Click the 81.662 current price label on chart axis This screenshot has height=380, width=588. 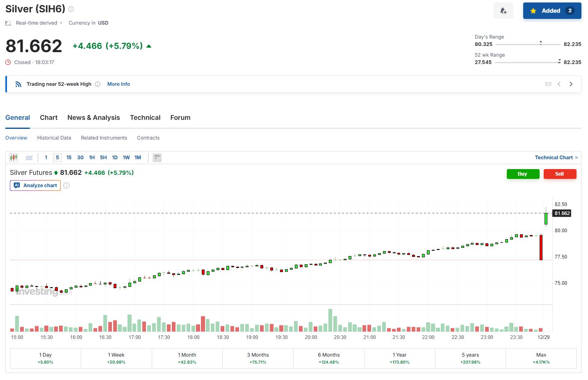coord(562,213)
